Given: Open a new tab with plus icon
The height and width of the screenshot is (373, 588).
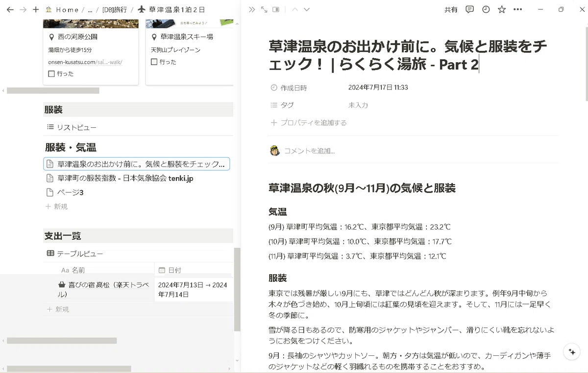Looking at the screenshot, I should [36, 9].
